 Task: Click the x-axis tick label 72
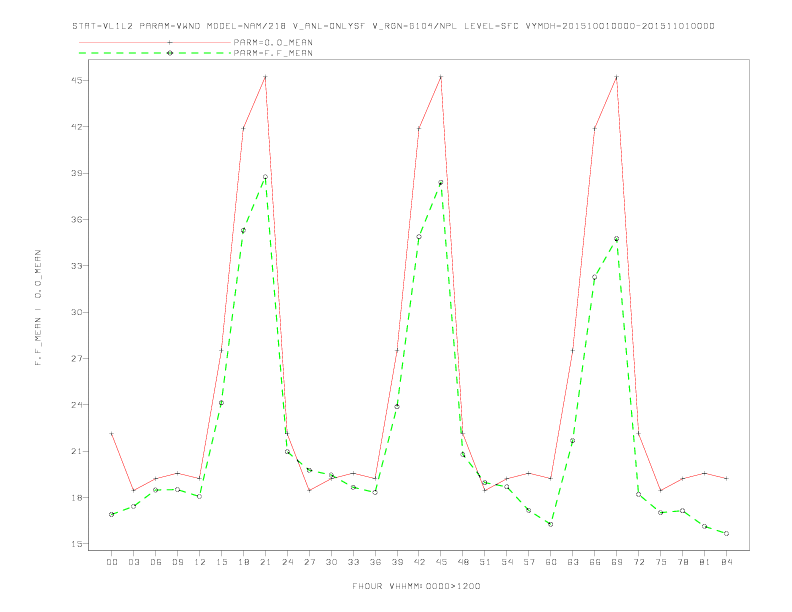click(x=638, y=562)
